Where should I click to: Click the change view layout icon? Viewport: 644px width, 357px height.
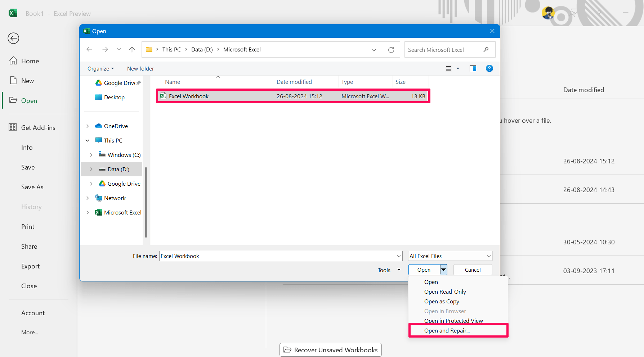(x=448, y=68)
